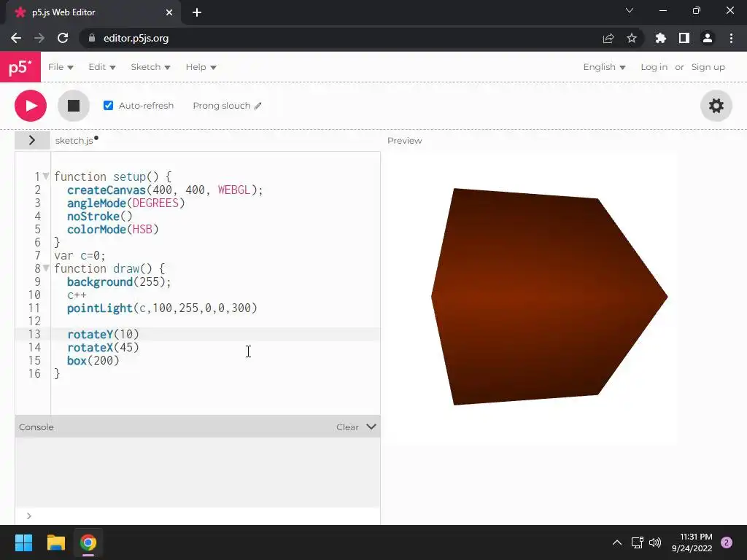Clear the console output

[347, 427]
